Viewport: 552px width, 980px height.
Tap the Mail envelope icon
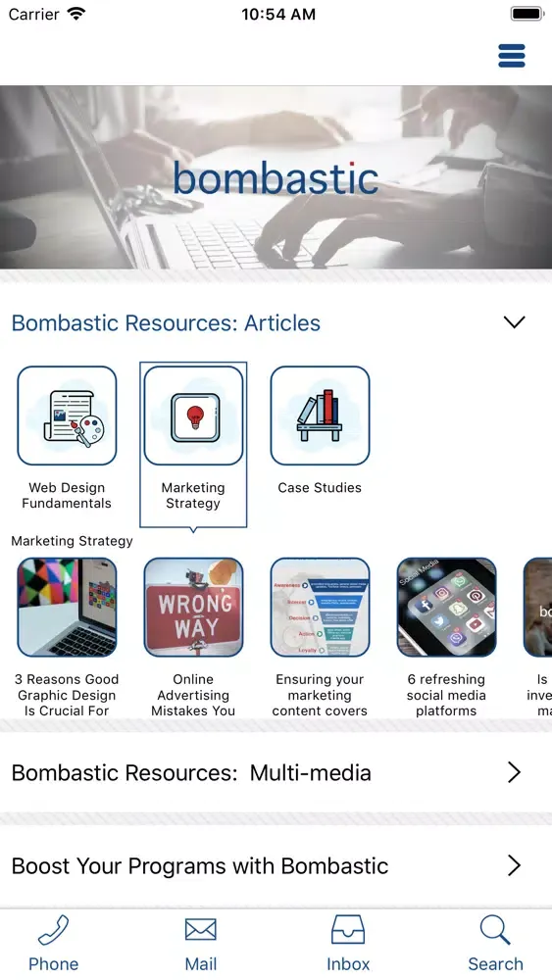(201, 930)
